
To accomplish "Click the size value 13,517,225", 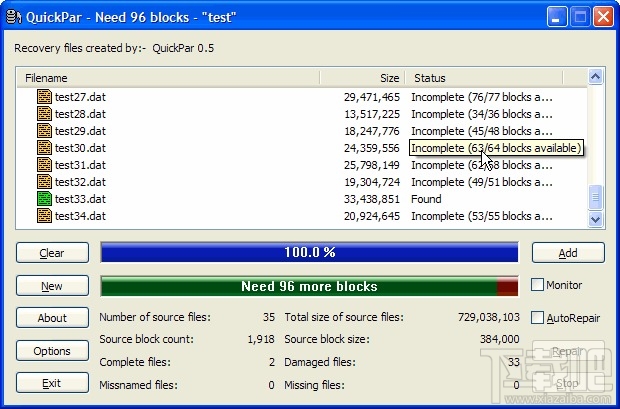I will [x=372, y=114].
